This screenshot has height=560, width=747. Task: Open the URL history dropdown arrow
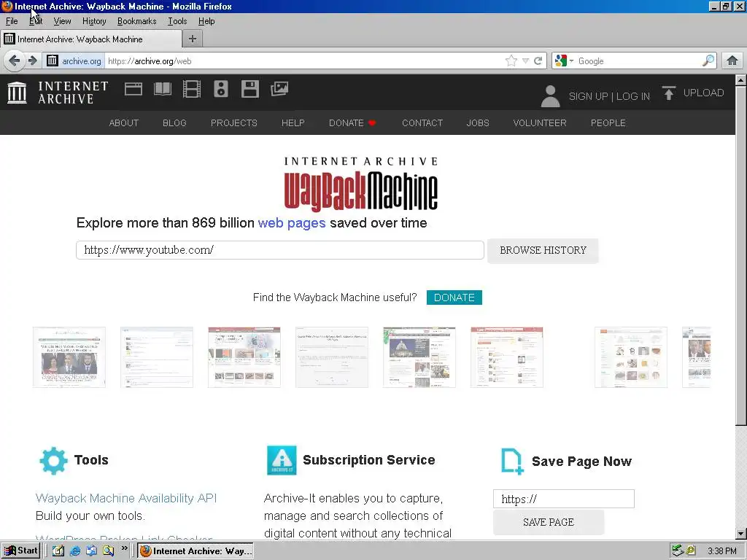pyautogui.click(x=525, y=61)
